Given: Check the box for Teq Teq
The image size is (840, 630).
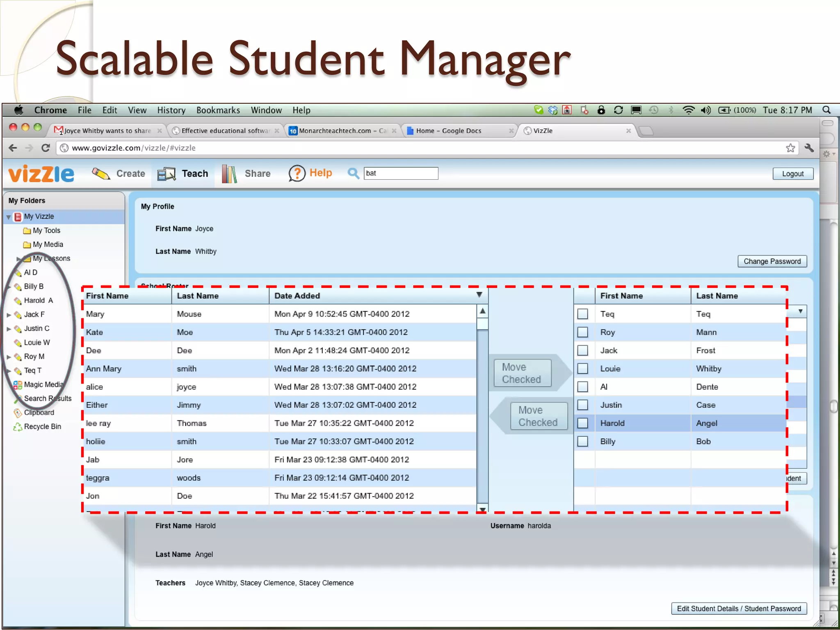Looking at the screenshot, I should click(x=582, y=314).
